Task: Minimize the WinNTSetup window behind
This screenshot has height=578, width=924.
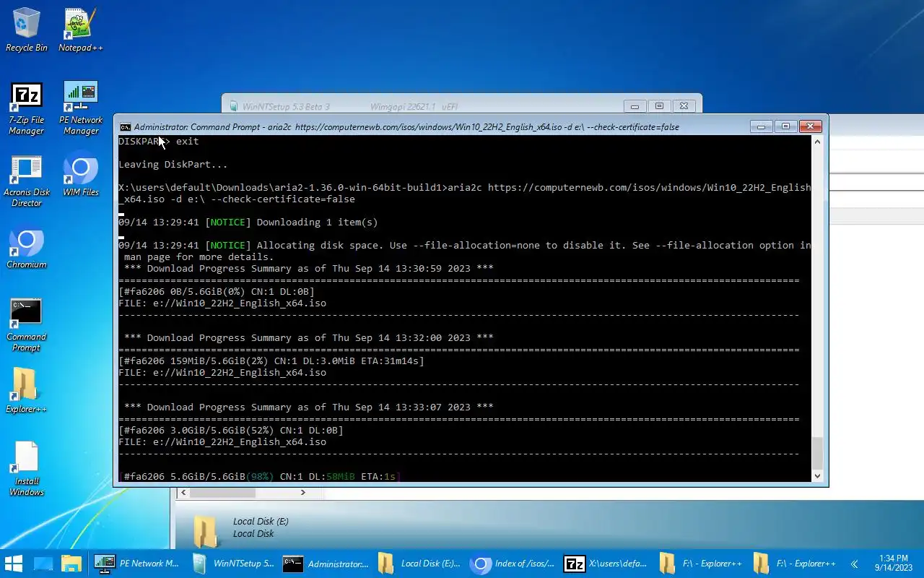Action: coord(635,106)
